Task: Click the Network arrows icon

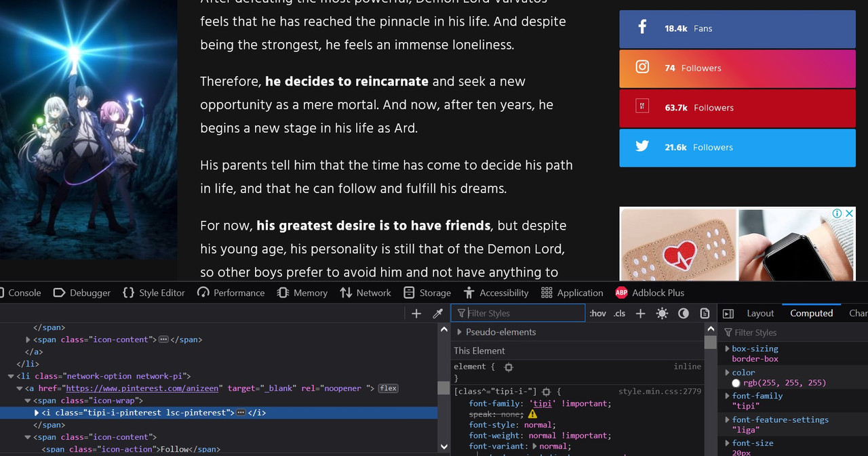Action: tap(346, 293)
